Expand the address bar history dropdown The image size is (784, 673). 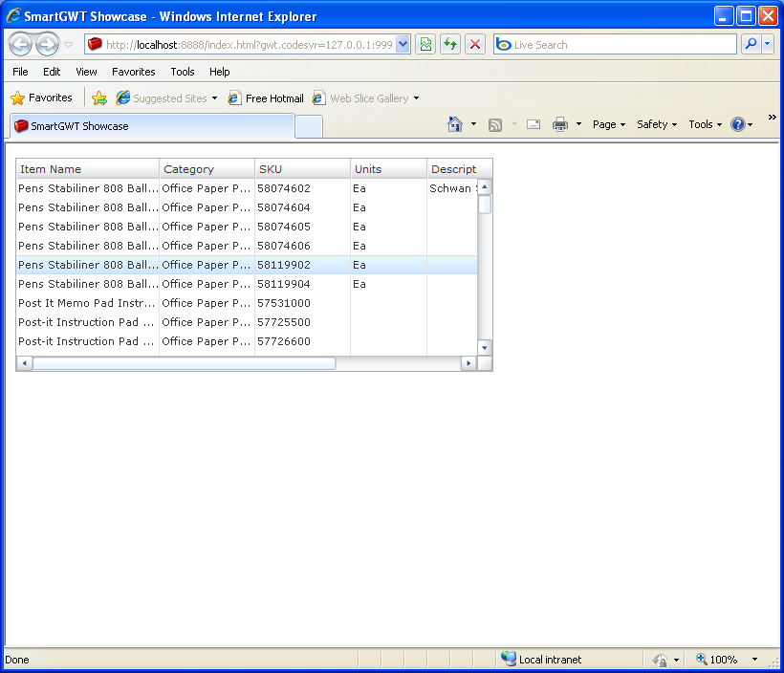pos(403,45)
